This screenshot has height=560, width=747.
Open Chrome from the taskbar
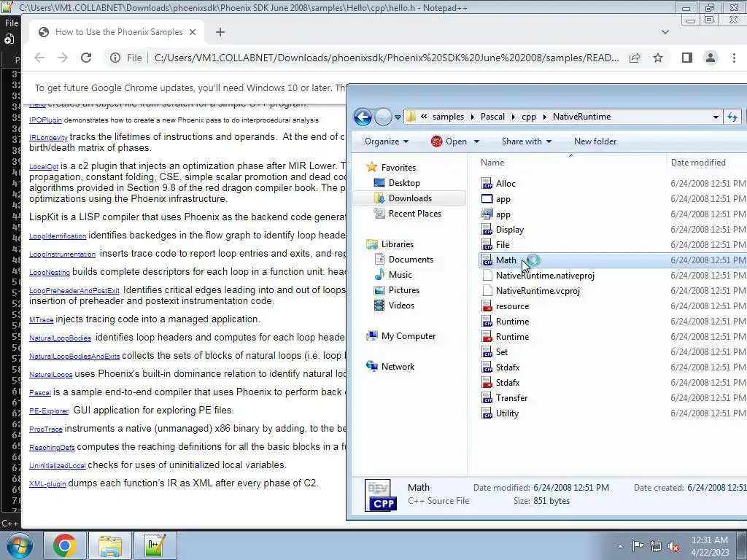click(x=65, y=545)
